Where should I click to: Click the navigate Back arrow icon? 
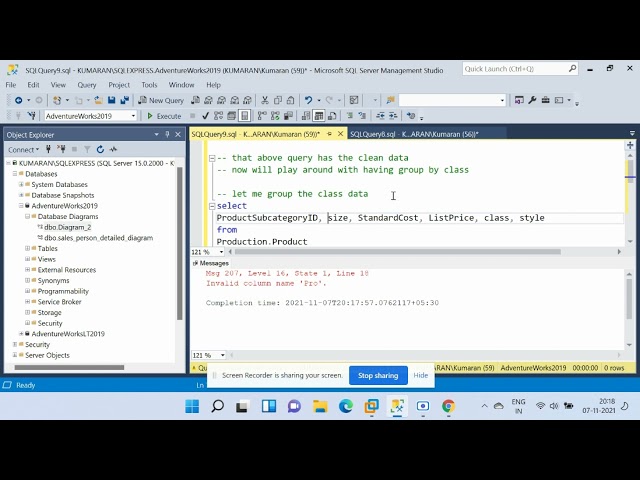[18, 100]
